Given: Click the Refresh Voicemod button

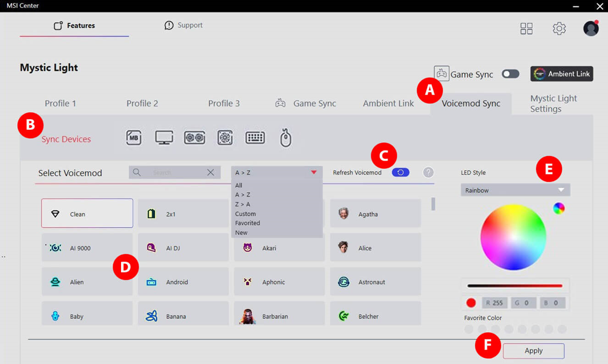Looking at the screenshot, I should (x=400, y=172).
